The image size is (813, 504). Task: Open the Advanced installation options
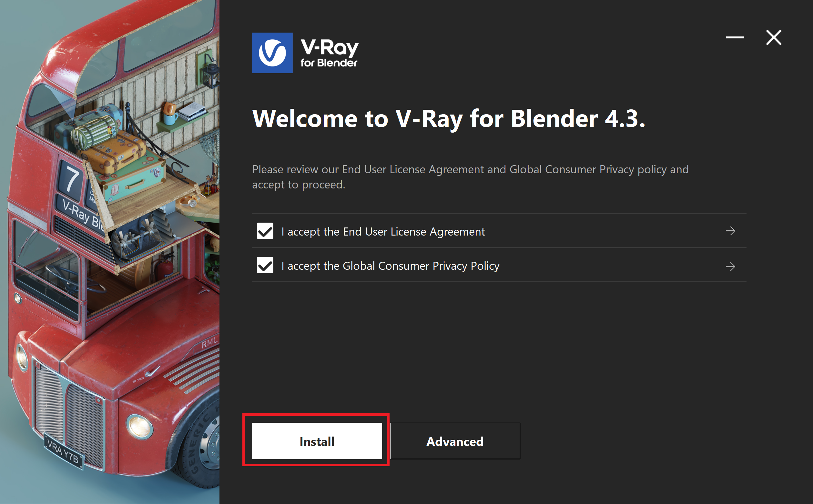click(455, 441)
